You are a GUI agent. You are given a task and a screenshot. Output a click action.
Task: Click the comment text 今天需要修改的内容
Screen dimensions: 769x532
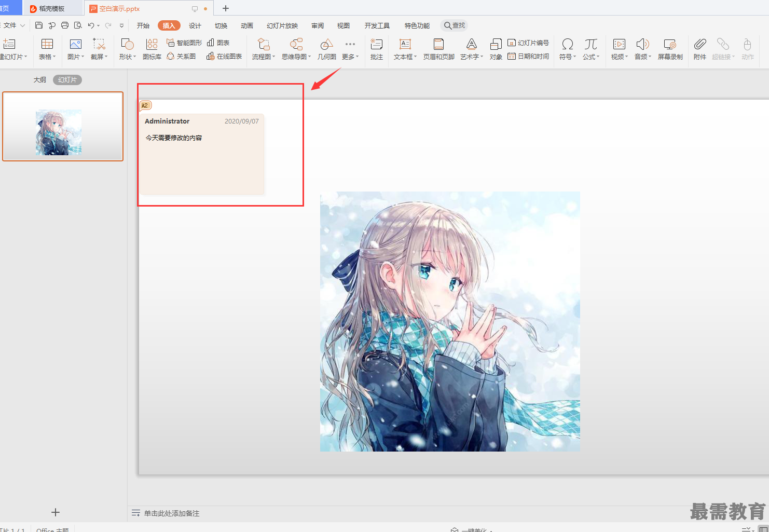coord(174,138)
